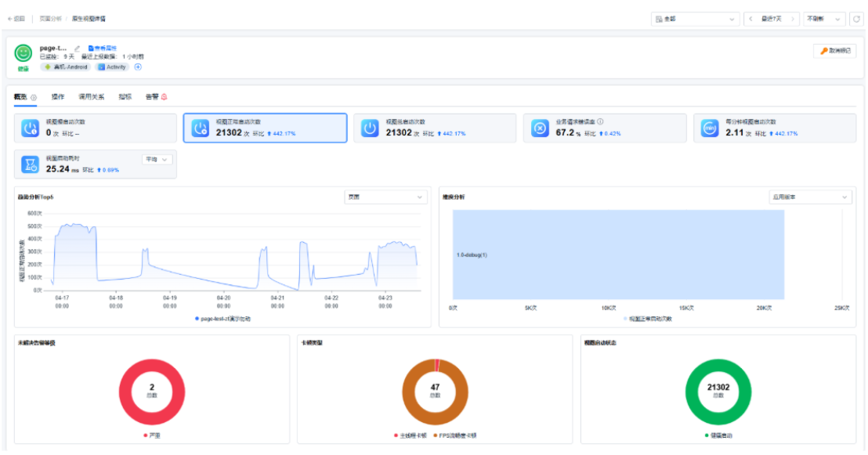Click the 取消标记 button
Viewport: 868px width, 455px height.
(835, 51)
